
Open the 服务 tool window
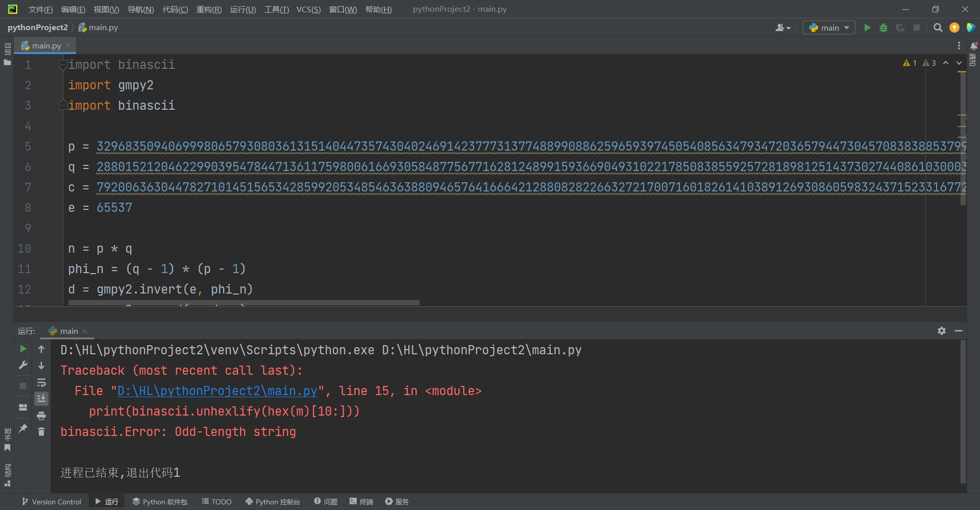click(397, 502)
